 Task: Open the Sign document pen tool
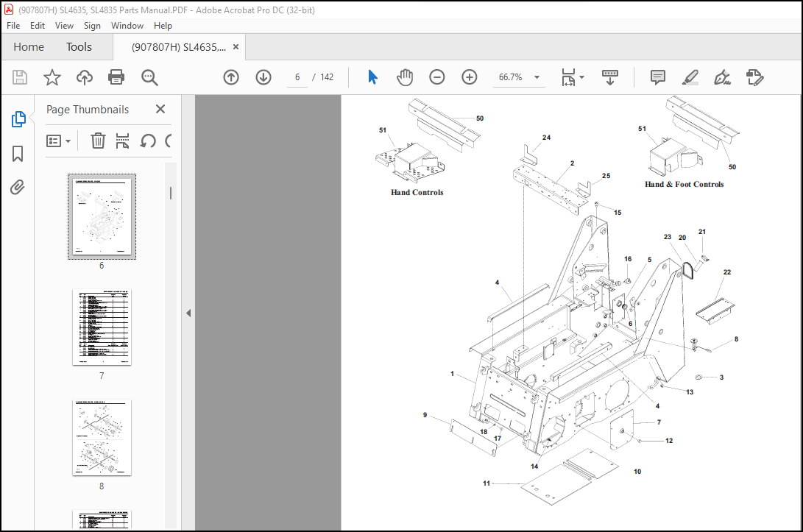click(722, 77)
